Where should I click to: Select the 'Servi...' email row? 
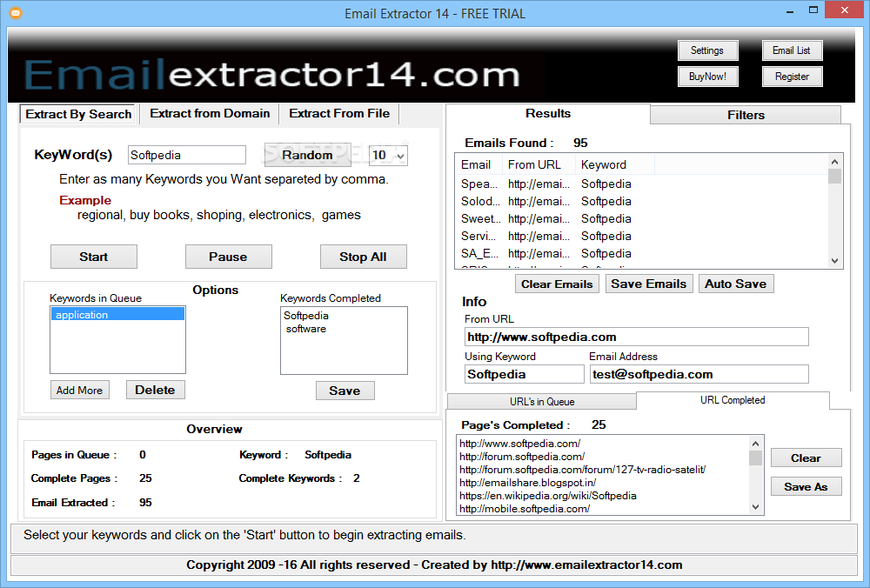pos(641,236)
